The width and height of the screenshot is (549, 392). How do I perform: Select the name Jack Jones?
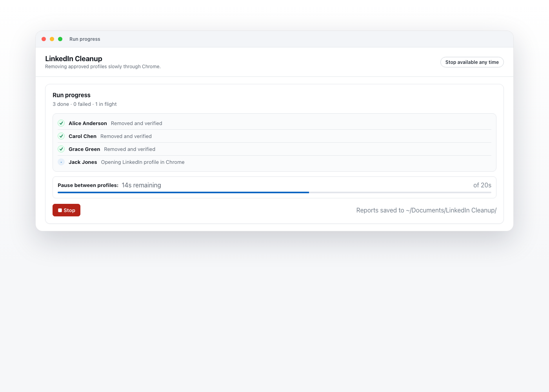(x=83, y=162)
